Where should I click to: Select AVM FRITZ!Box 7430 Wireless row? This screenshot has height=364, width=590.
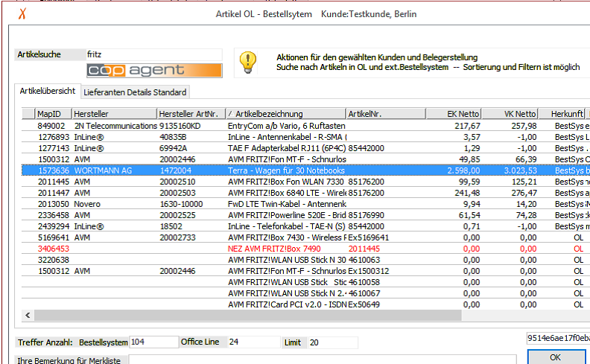(305, 237)
